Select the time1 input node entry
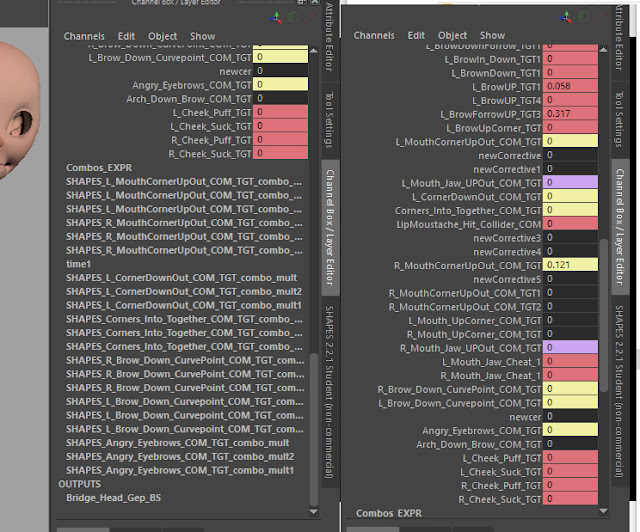 [x=78, y=264]
